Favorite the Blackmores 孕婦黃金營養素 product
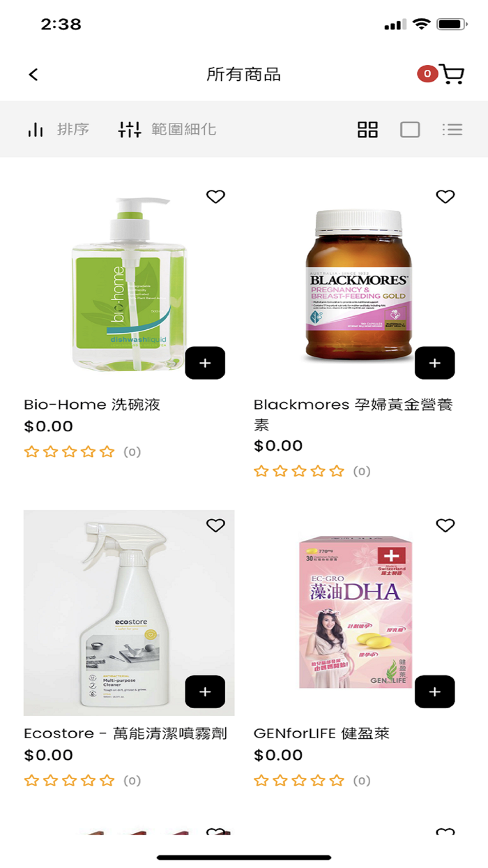Screen dimensions: 488x868 (x=445, y=197)
